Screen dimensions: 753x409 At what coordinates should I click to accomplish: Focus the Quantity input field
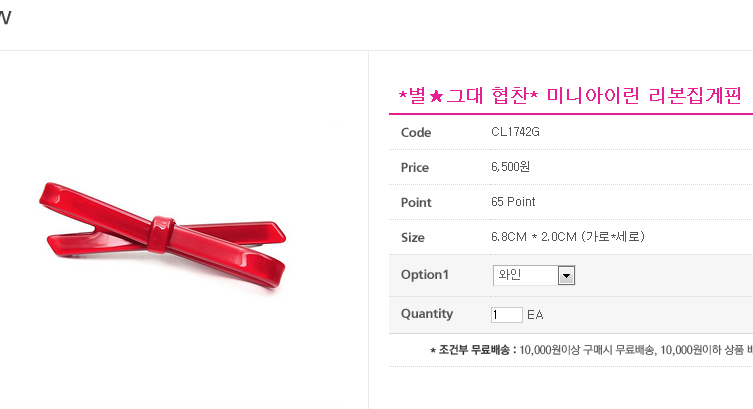507,315
